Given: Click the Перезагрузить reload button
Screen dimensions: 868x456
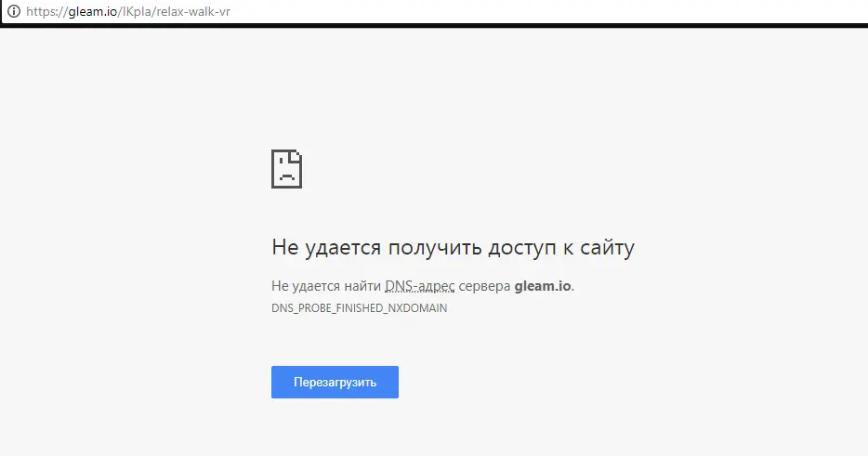Looking at the screenshot, I should [335, 382].
